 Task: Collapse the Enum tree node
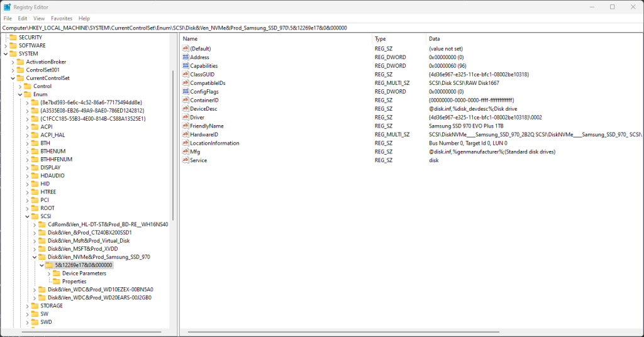click(20, 94)
